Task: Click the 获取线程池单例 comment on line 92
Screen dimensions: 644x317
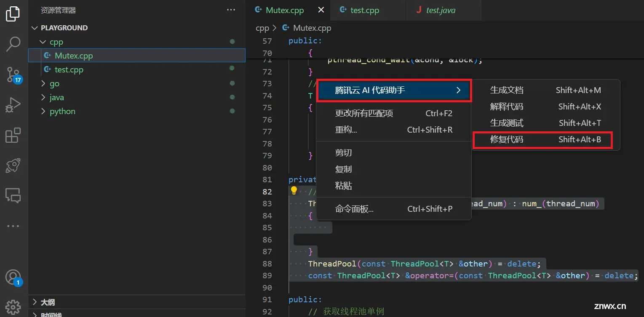Action: pyautogui.click(x=353, y=312)
